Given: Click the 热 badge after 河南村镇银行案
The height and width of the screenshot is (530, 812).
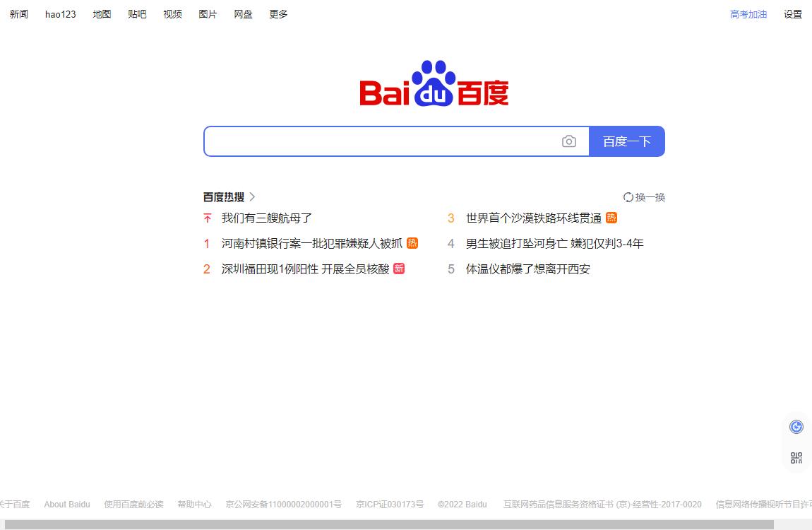Looking at the screenshot, I should [412, 243].
